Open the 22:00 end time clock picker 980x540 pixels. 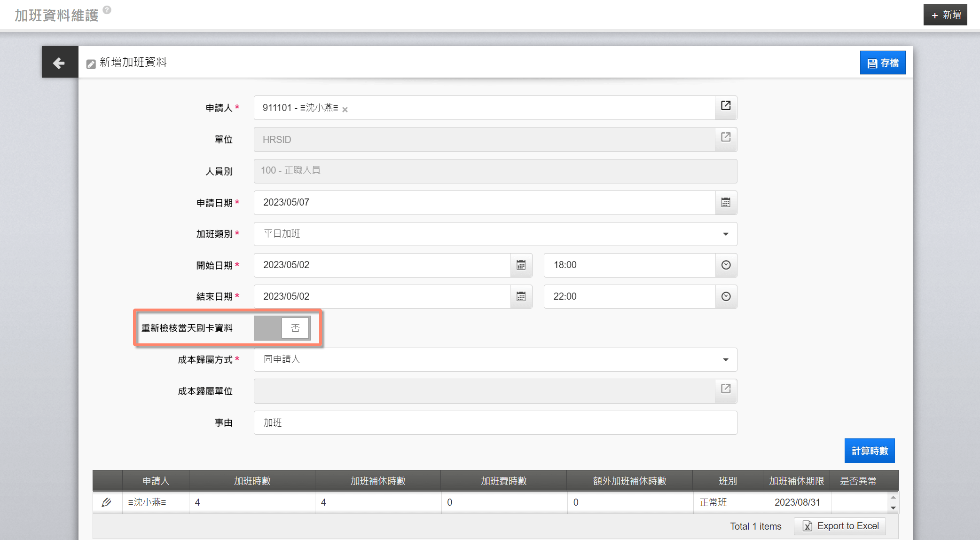pyautogui.click(x=726, y=297)
